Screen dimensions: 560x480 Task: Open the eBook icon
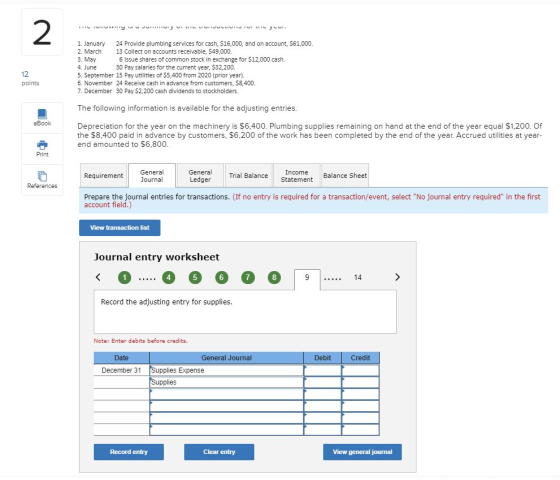pyautogui.click(x=42, y=114)
